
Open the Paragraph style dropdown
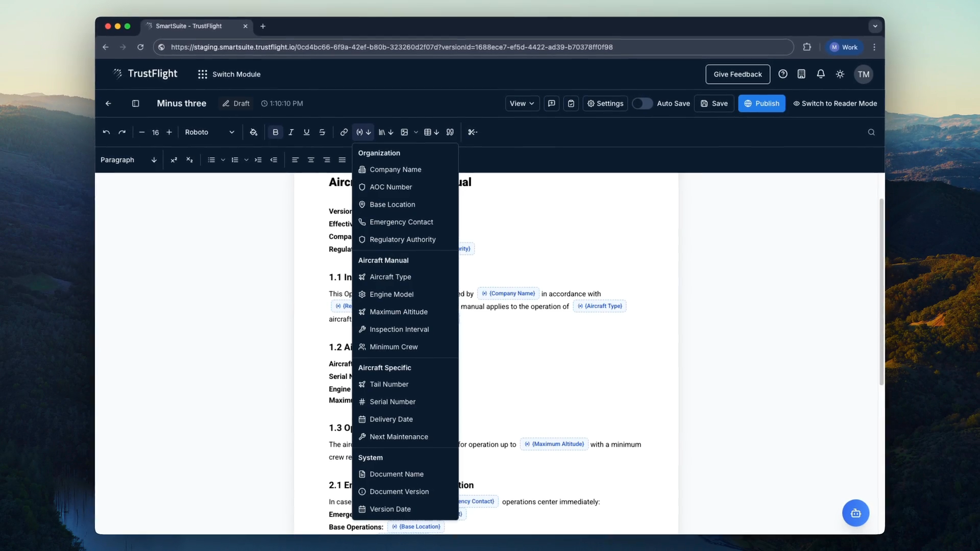point(128,160)
